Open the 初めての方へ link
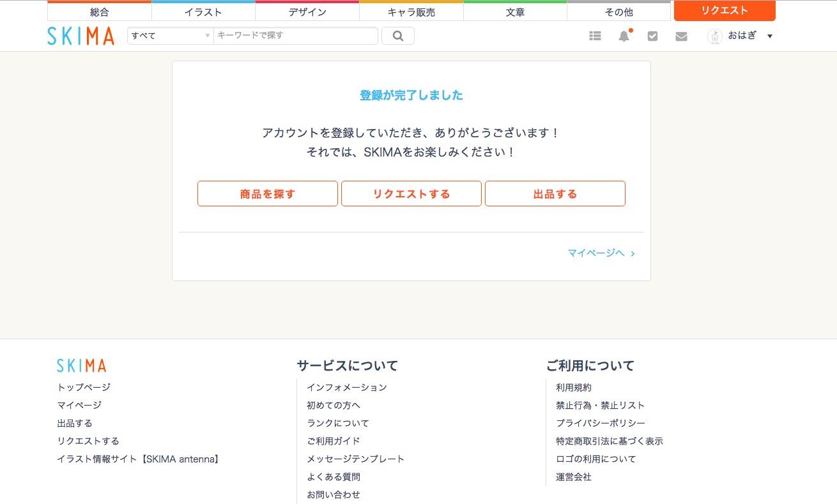Viewport: 837px width, 504px height. (334, 405)
